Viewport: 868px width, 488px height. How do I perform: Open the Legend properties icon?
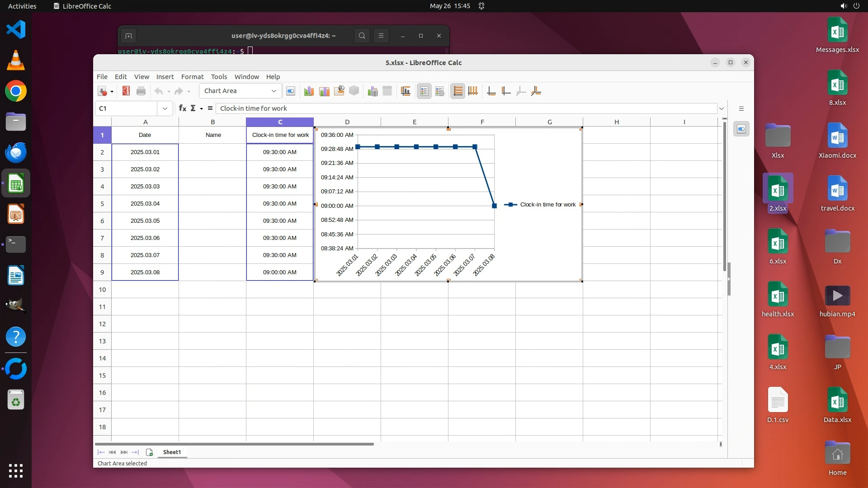(x=439, y=91)
